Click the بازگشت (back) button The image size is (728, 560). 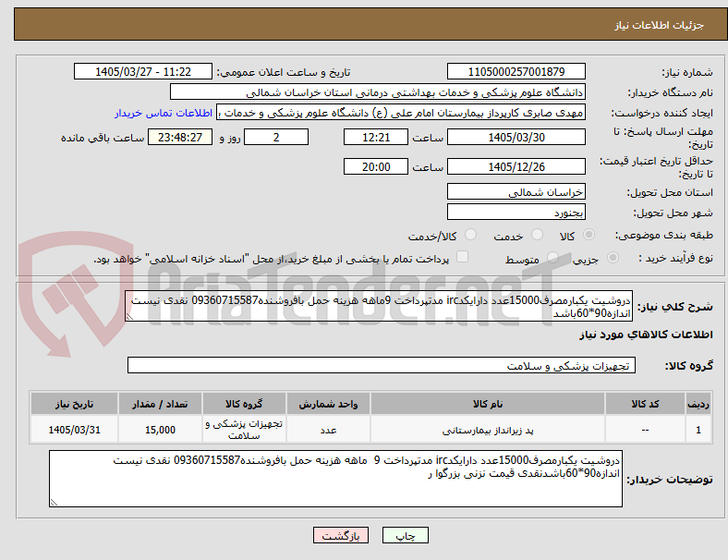341,535
